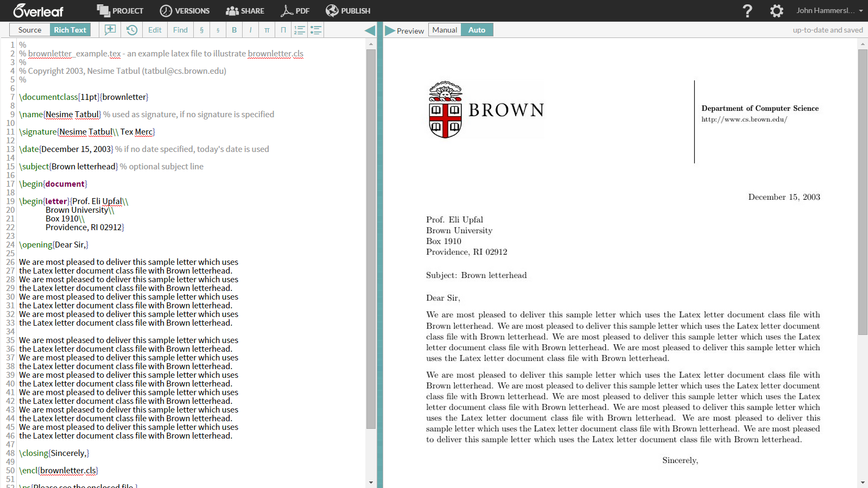Click the add comment icon
The image size is (868, 488).
click(x=110, y=30)
